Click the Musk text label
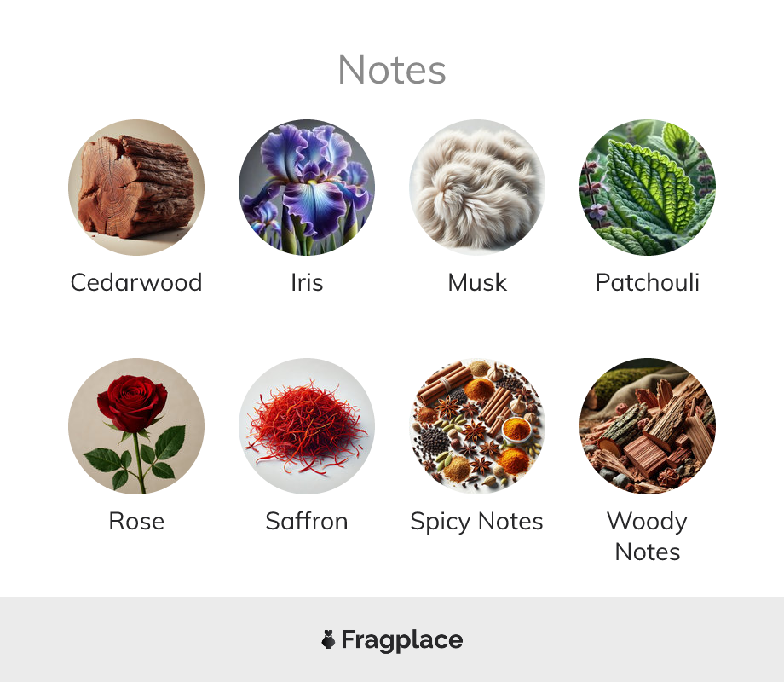Screen dimensions: 784x682 [x=477, y=282]
